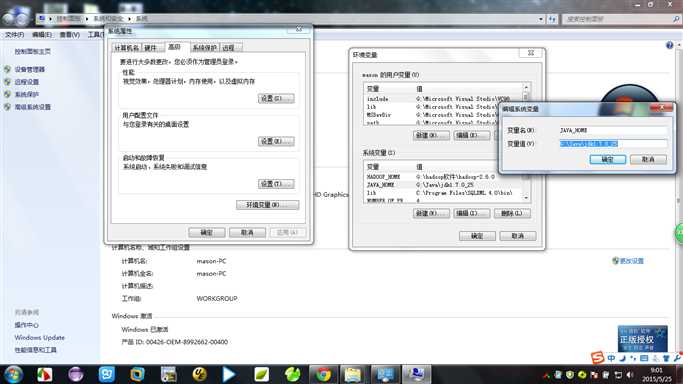
Task: Click the Sogou S input method icon
Action: [598, 358]
